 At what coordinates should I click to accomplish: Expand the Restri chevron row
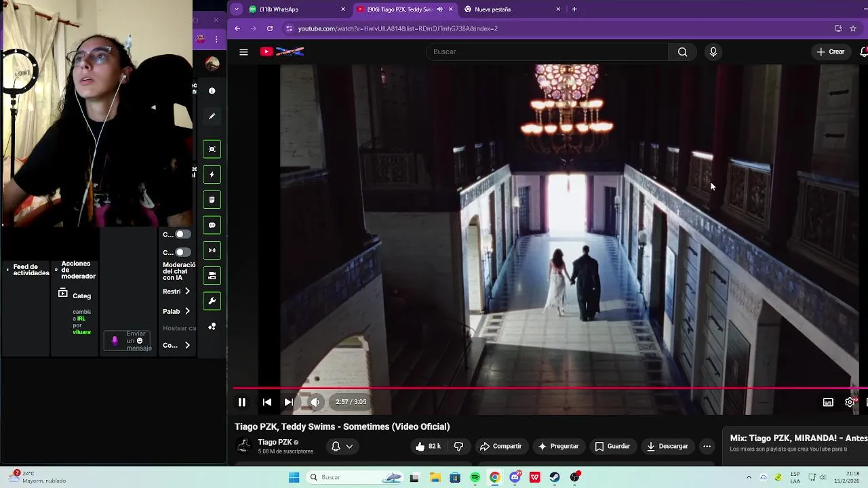point(178,291)
